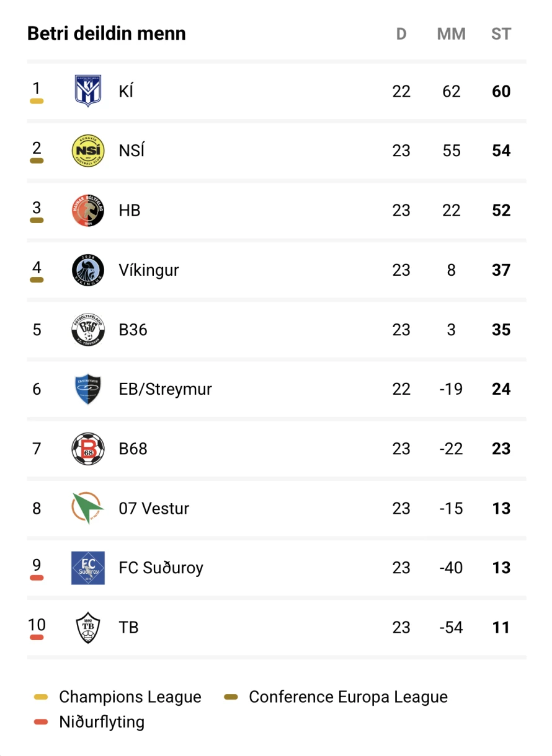Open the KÍ team name

coord(126,91)
